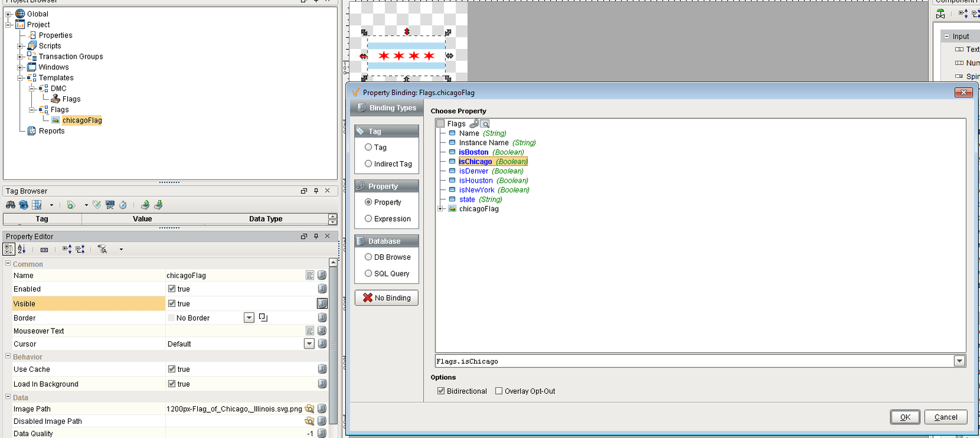980x438 pixels.
Task: Select the DB Browse radio button
Action: [x=368, y=257]
